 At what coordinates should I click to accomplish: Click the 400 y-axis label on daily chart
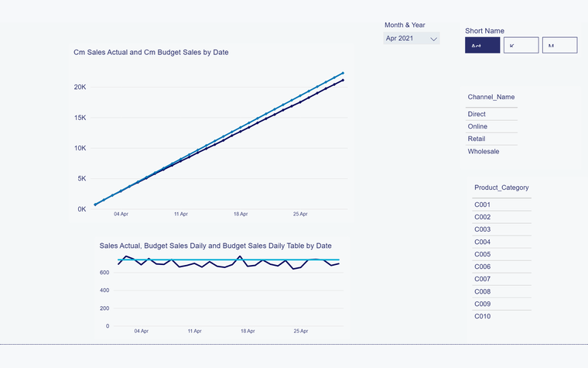pyautogui.click(x=104, y=291)
